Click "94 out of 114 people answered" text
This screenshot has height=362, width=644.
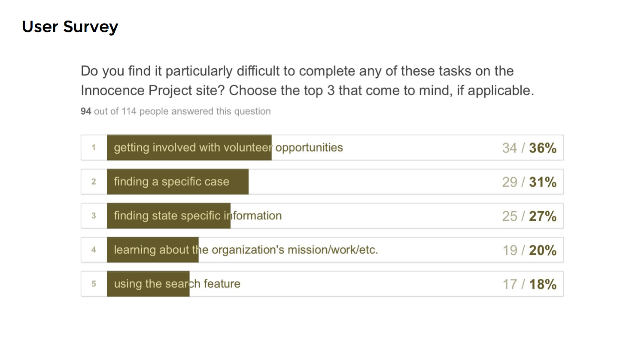[176, 111]
